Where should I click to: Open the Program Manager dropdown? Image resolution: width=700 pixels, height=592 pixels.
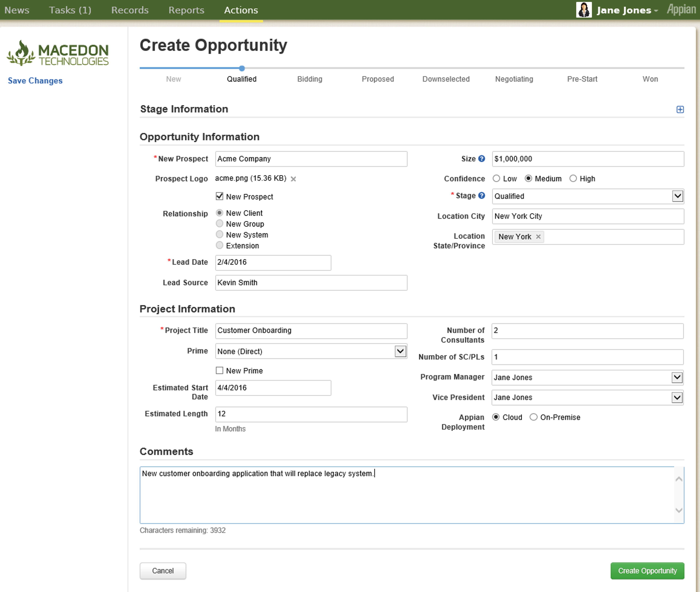pyautogui.click(x=587, y=378)
